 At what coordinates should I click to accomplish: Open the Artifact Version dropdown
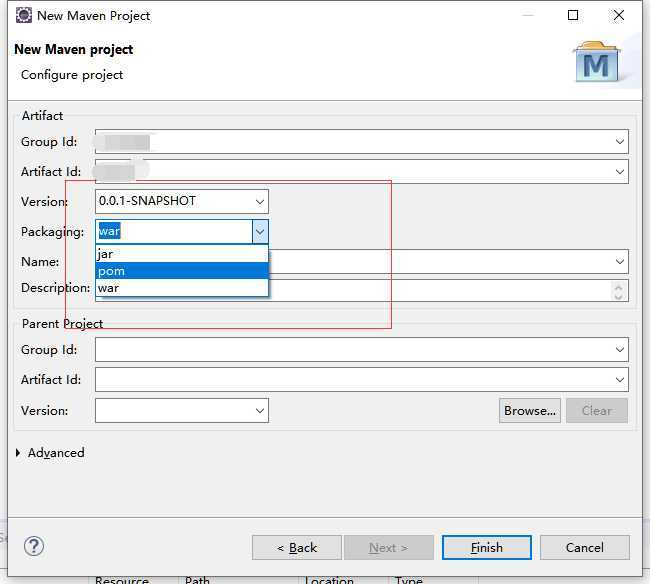[260, 201]
